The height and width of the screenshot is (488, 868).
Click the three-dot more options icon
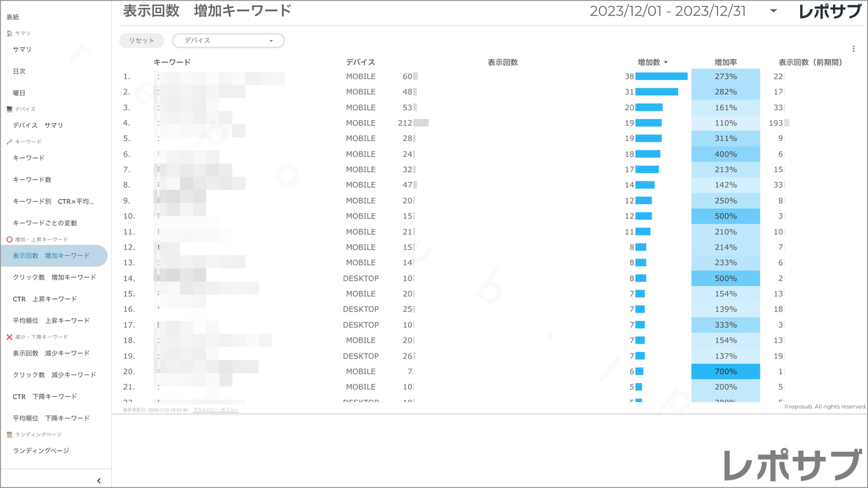[854, 49]
